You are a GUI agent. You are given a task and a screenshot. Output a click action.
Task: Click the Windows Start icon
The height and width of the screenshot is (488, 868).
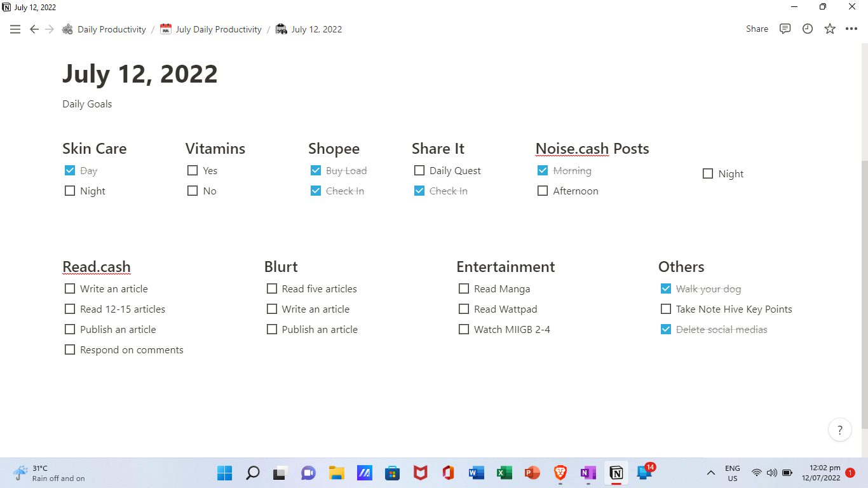click(x=225, y=473)
